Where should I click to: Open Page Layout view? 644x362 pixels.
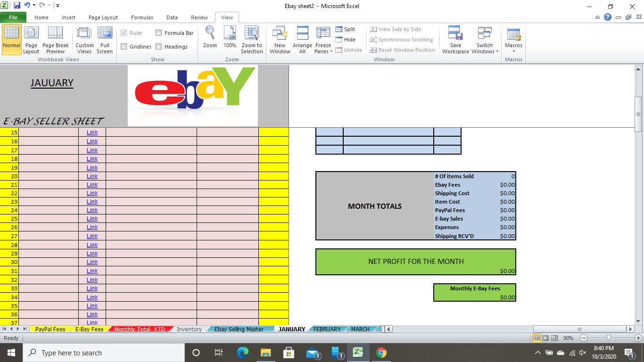coord(31,40)
